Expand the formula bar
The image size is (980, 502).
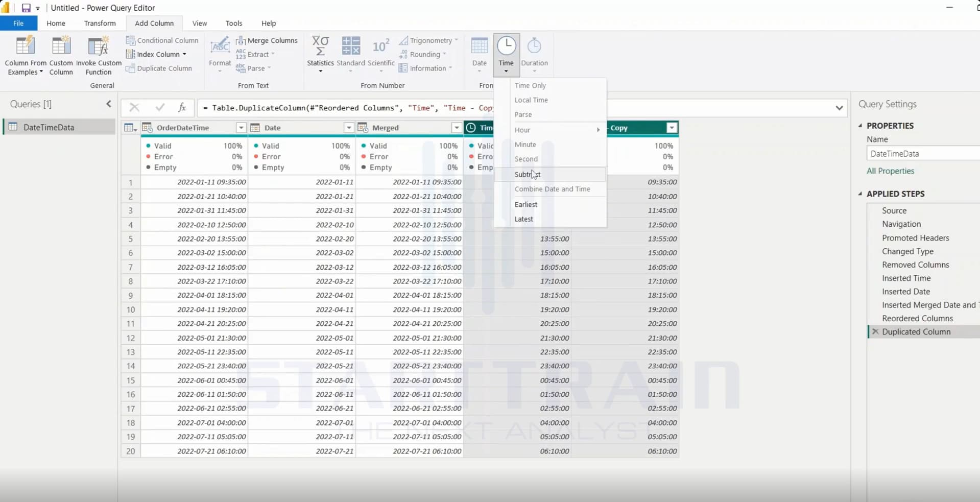coord(839,108)
